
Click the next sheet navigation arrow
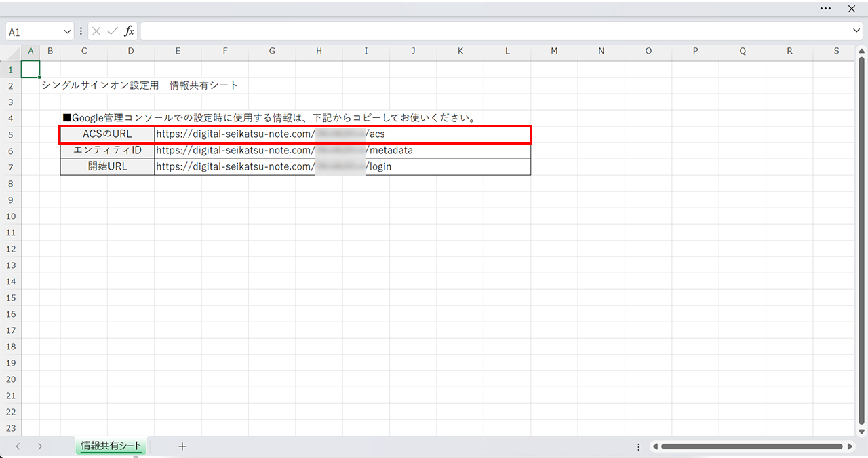(40, 446)
